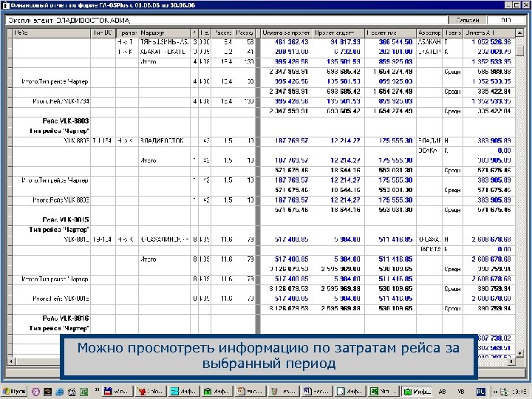Select the group row 'Рейс VLK-8816'

tap(66, 318)
